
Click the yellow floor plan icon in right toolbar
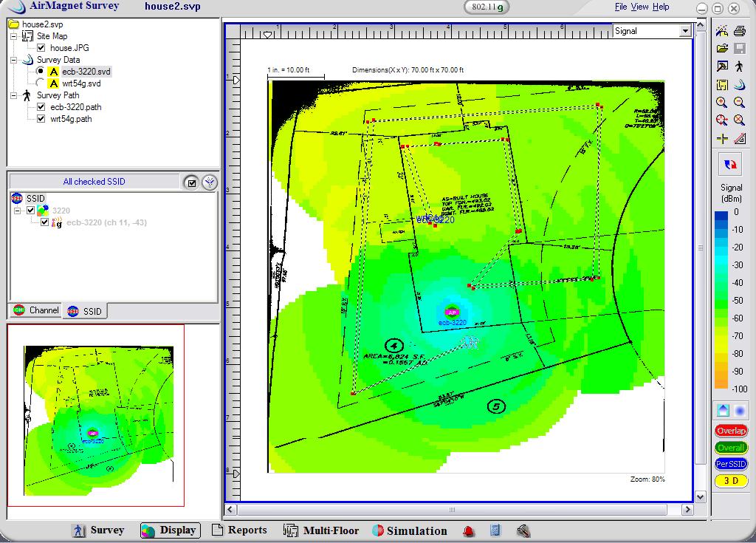(722, 85)
